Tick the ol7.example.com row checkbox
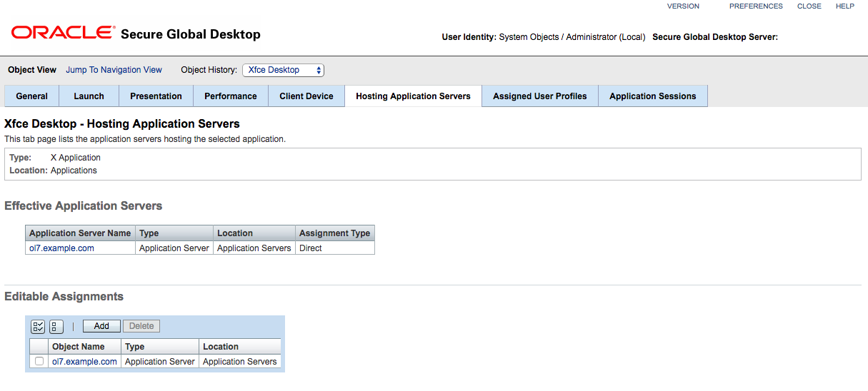 tap(39, 362)
